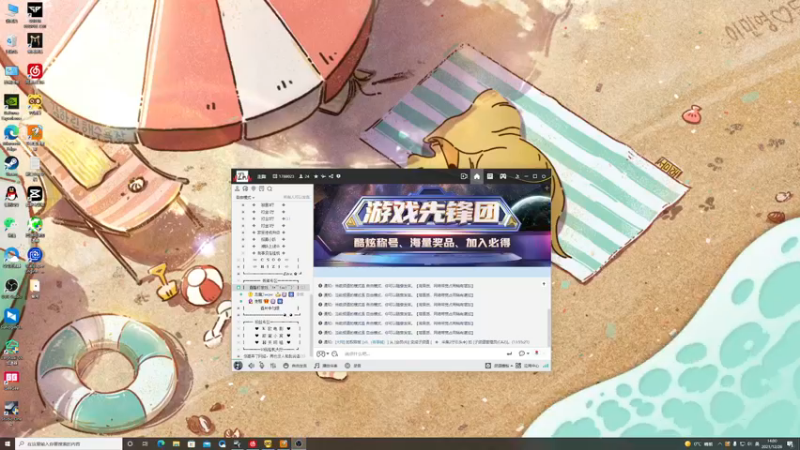Open the Bilibili pink desktop icon
The width and height of the screenshot is (800, 450).
point(11,380)
